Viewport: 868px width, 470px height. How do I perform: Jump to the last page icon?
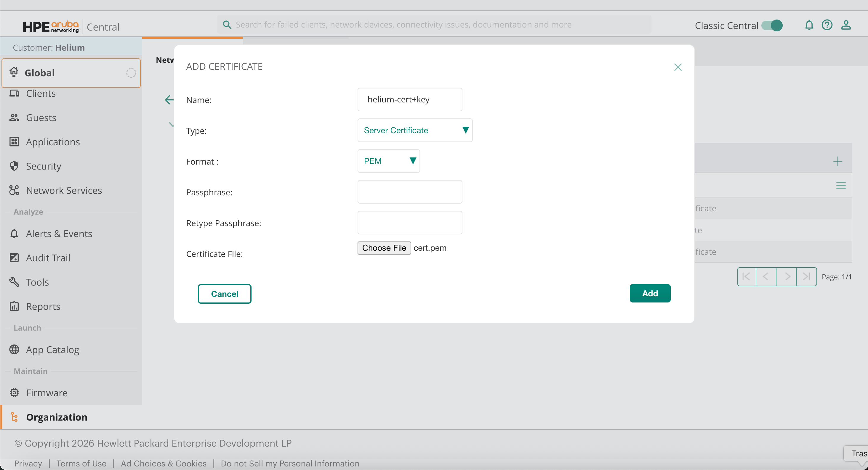pos(806,277)
